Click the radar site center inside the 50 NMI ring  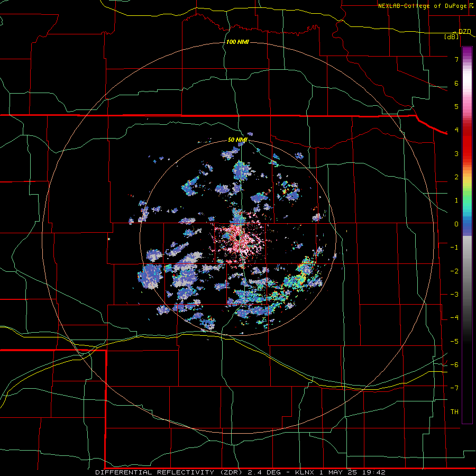(x=238, y=238)
